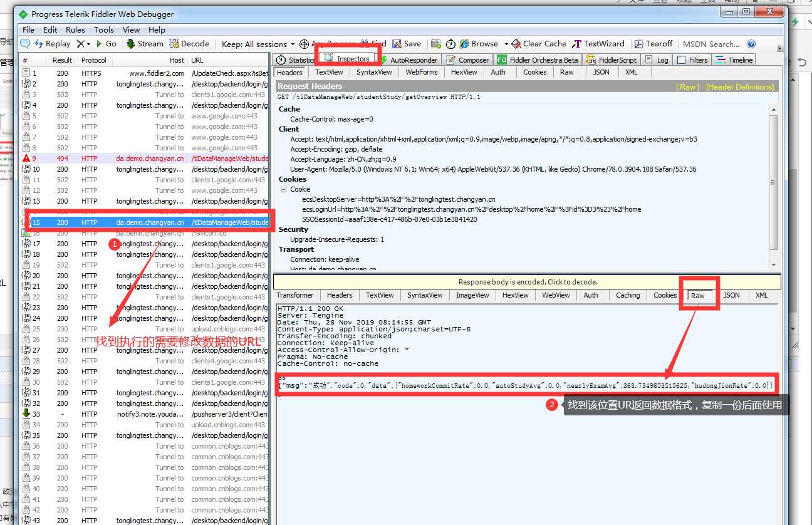Click the Content-Type response header line

373,329
